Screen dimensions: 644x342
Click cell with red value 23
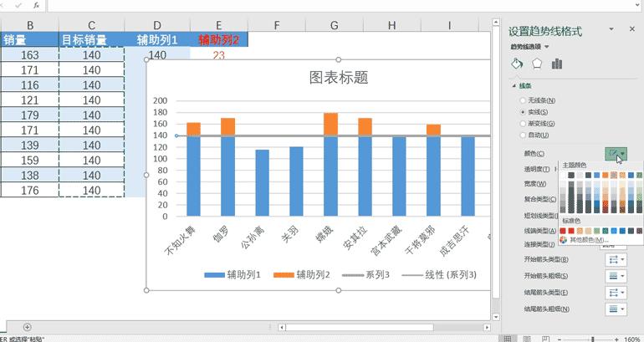coord(219,55)
